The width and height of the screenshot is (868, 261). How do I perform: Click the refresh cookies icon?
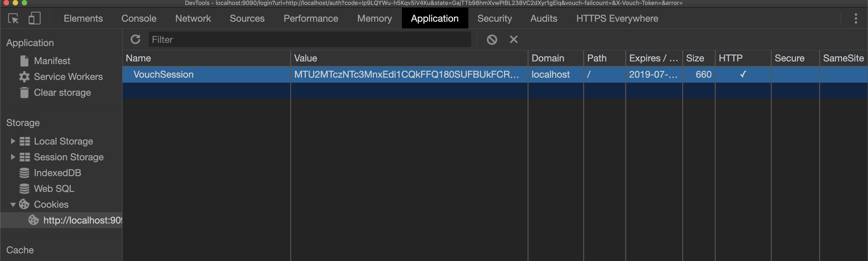pyautogui.click(x=136, y=40)
